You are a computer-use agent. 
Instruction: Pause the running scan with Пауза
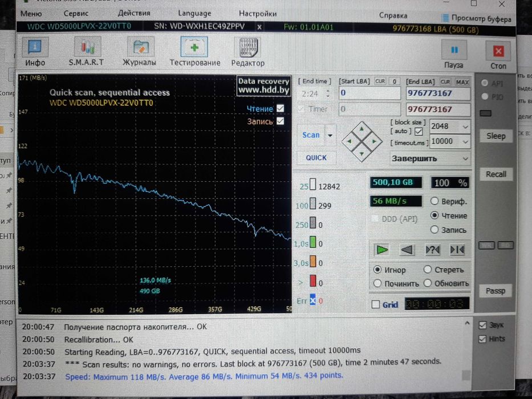(454, 54)
